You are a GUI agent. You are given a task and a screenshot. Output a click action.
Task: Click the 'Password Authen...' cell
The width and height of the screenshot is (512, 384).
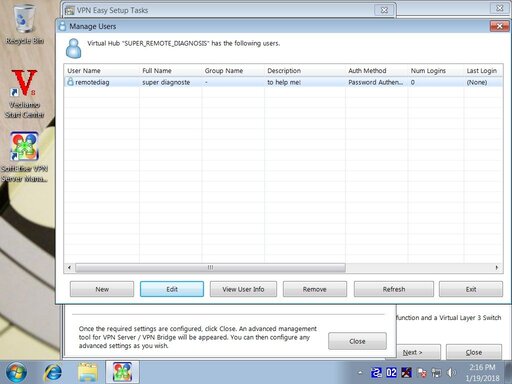pos(375,82)
